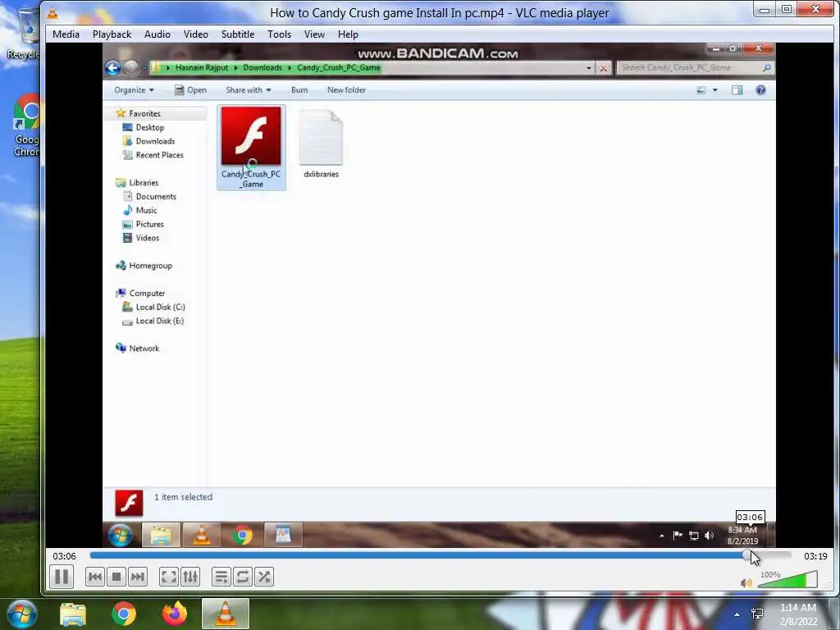Image resolution: width=840 pixels, height=630 pixels.
Task: Open File Explorer from the taskbar
Action: pyautogui.click(x=73, y=614)
